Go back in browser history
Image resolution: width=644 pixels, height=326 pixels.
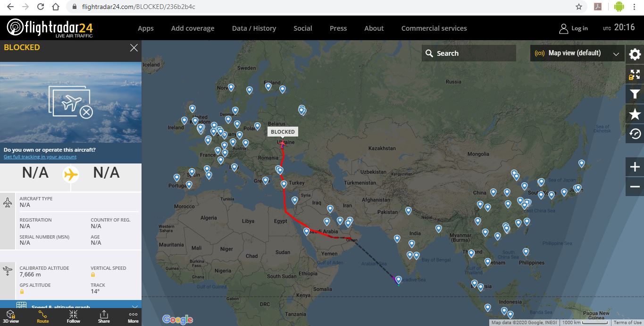point(10,7)
